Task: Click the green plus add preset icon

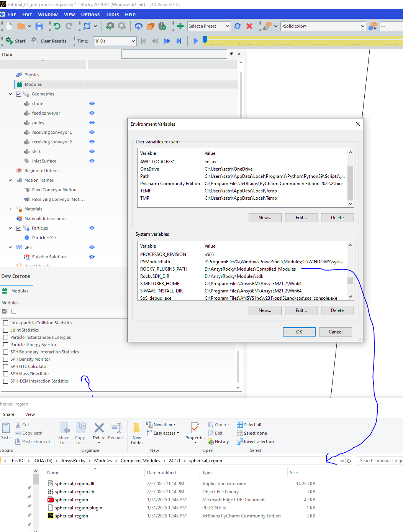Action: point(180,26)
